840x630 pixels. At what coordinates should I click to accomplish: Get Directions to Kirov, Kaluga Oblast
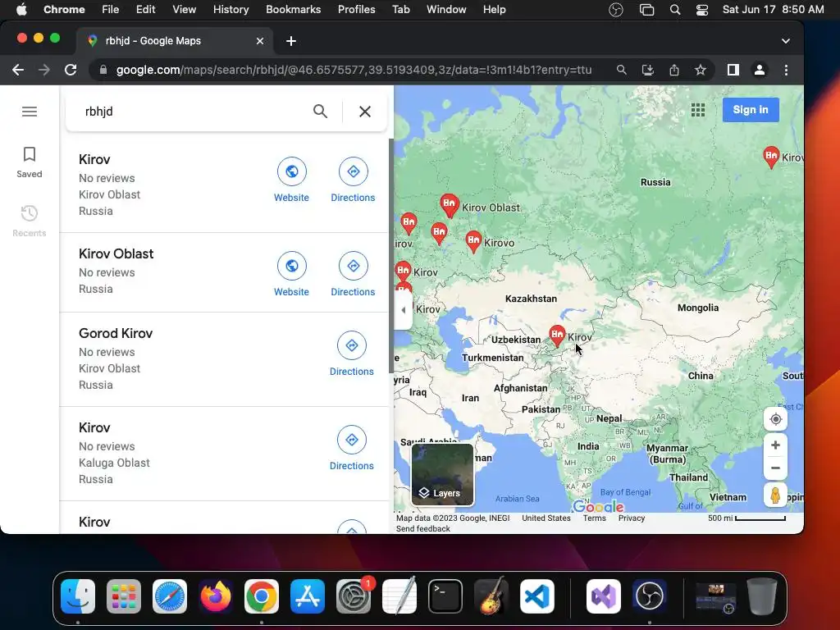pyautogui.click(x=352, y=448)
